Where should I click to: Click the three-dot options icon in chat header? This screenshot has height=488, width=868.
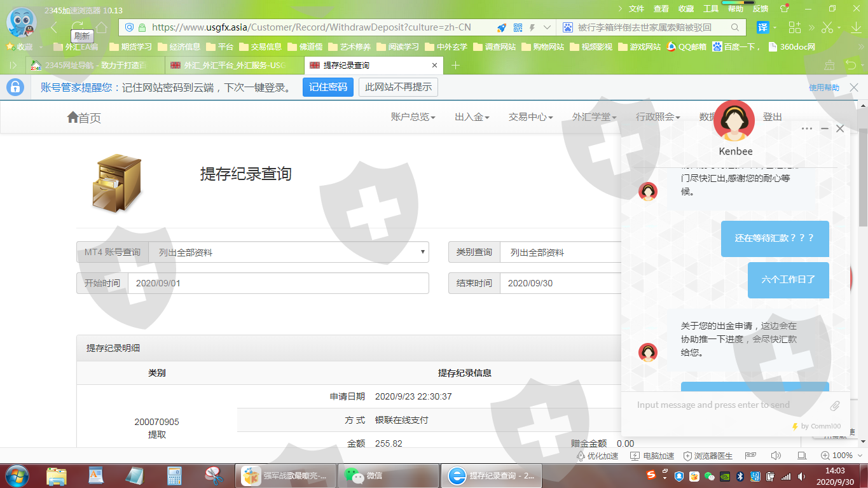tap(807, 129)
